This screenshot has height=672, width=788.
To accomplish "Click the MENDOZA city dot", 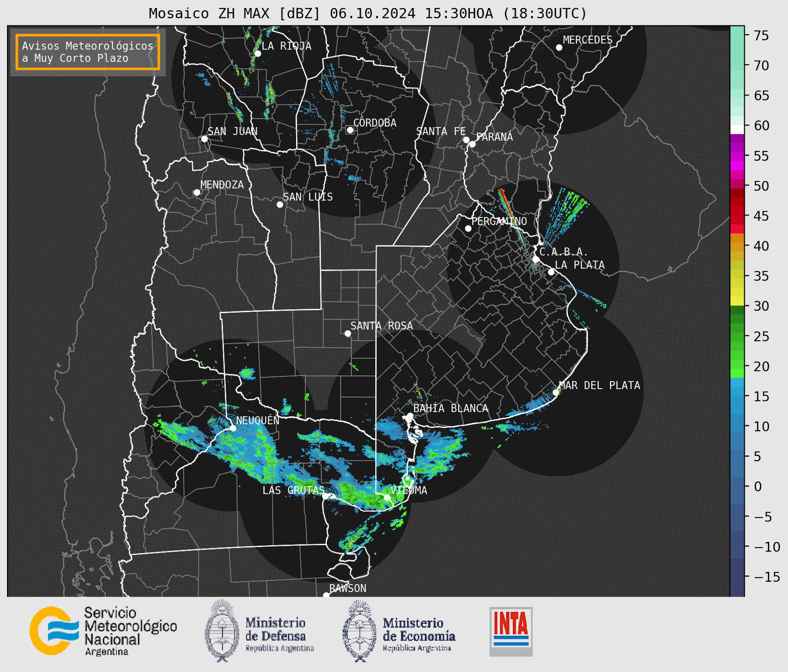I will (x=197, y=193).
